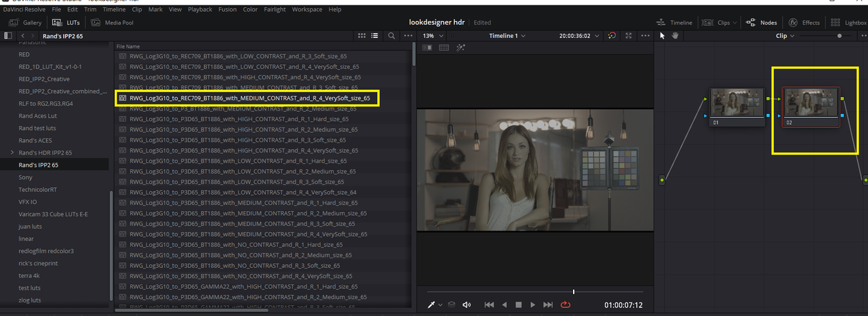Image resolution: width=868 pixels, height=316 pixels.
Task: Open the Timeline 1 selector dropdown
Action: pos(507,35)
